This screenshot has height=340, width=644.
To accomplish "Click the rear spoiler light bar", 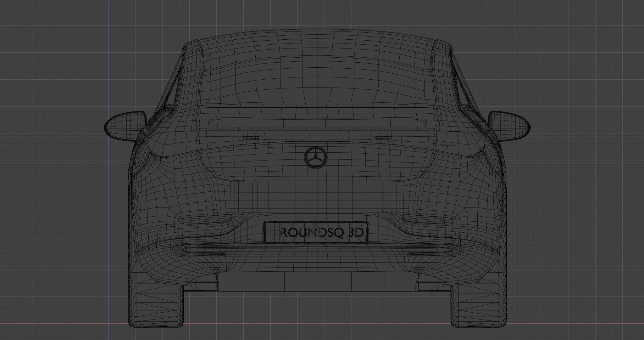I will 318,123.
